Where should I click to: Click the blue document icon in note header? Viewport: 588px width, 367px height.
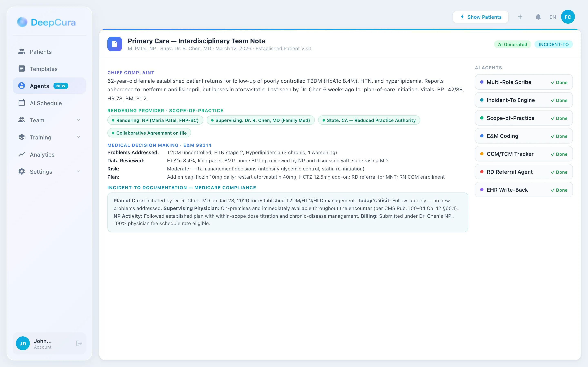point(115,44)
